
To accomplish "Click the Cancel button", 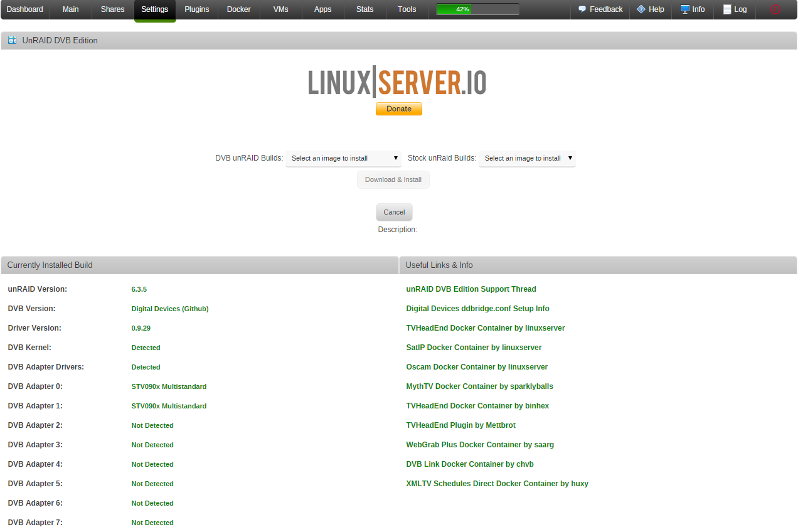I will tap(395, 212).
